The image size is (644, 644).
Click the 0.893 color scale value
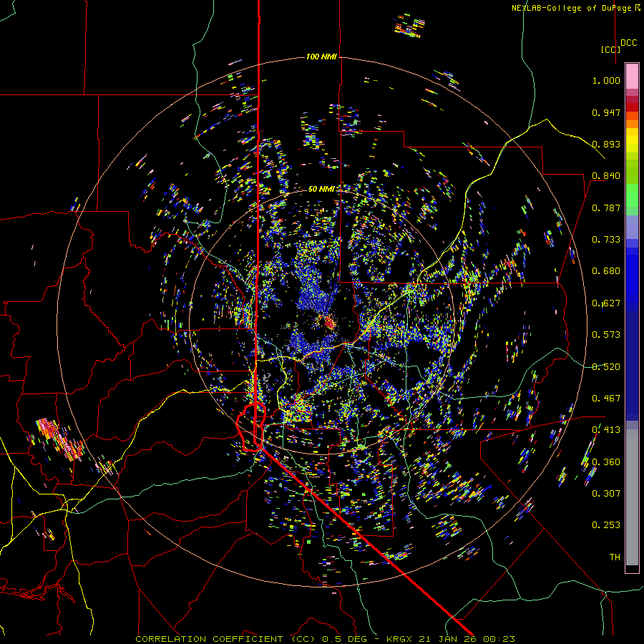pyautogui.click(x=606, y=144)
